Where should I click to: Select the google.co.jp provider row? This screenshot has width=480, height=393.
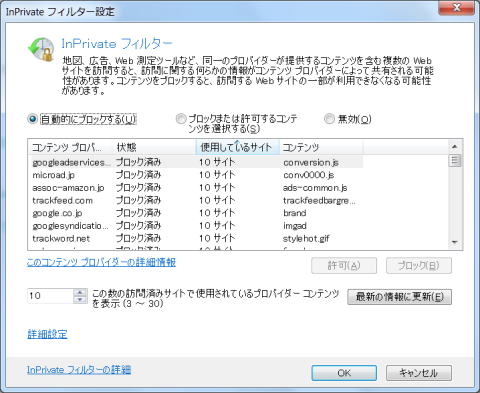pos(196,213)
